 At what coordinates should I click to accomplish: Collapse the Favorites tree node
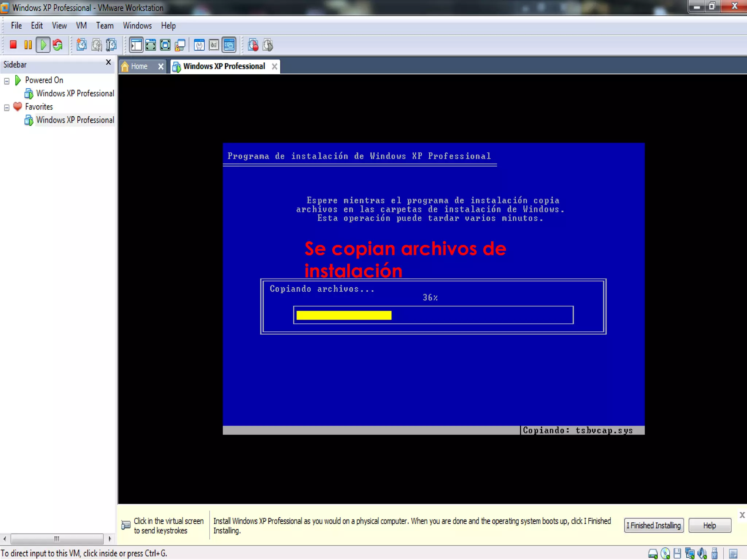click(x=7, y=108)
